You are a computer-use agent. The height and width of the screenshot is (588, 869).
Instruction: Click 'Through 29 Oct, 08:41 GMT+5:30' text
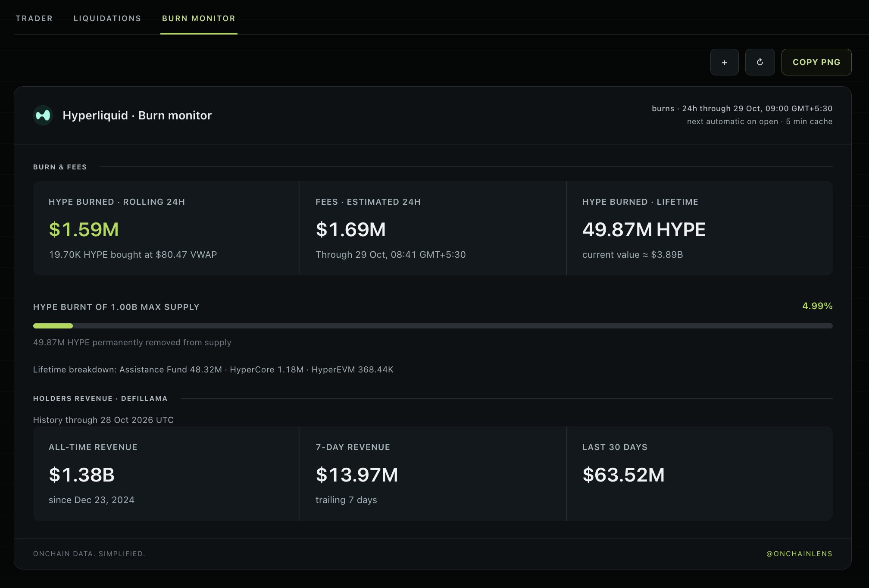391,255
